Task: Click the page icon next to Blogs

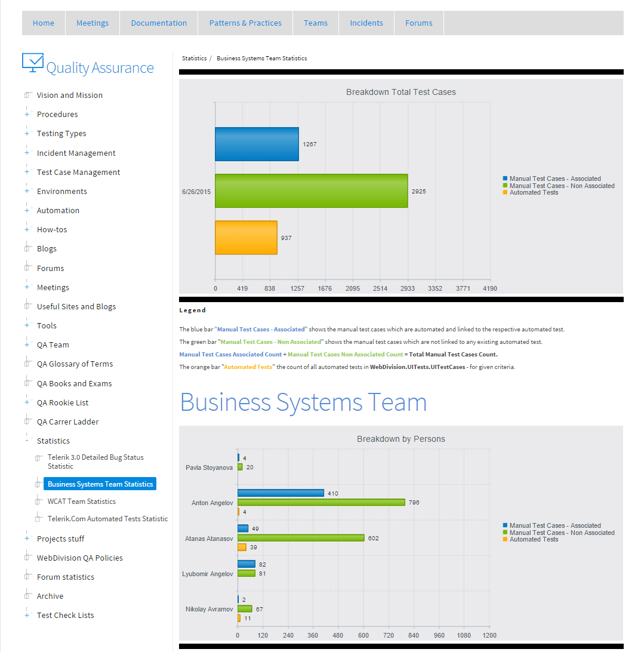Action: (26, 248)
